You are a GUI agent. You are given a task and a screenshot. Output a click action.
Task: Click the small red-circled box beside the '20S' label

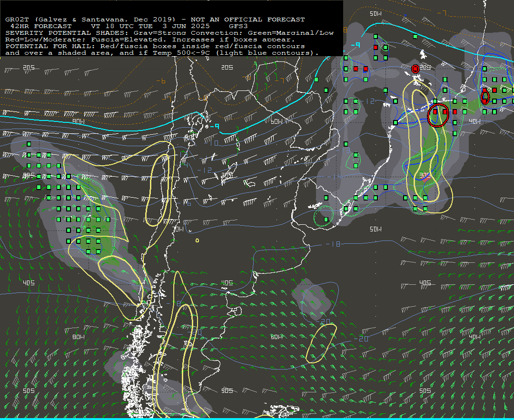415,69
